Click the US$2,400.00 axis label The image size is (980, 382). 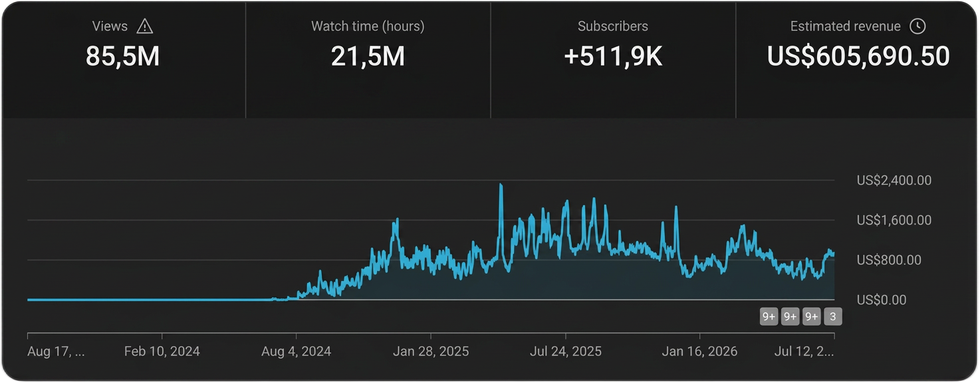(894, 180)
